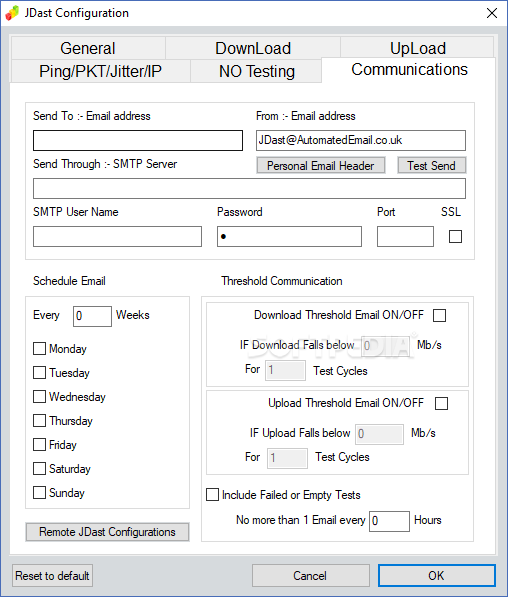This screenshot has height=597, width=508.
Task: Tick the Wednesday checkbox
Action: (39, 396)
